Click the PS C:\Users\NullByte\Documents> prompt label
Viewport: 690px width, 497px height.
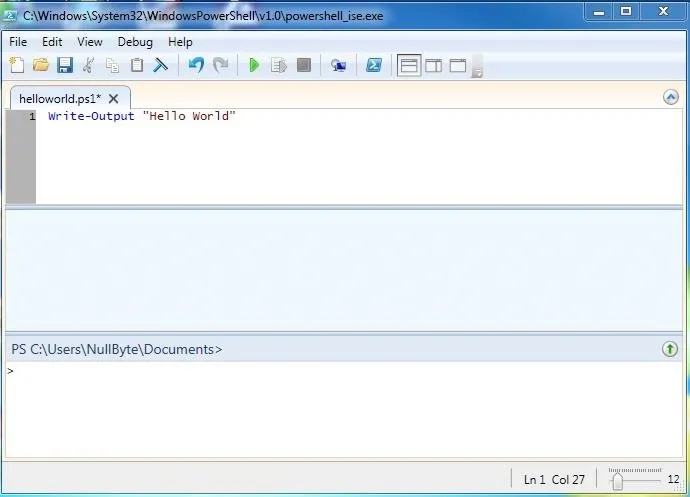(117, 349)
